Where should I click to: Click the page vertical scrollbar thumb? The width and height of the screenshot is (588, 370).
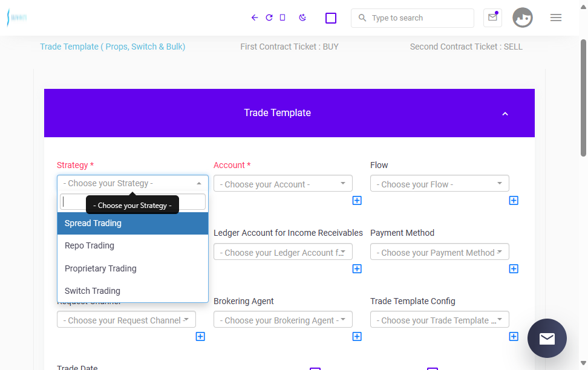click(x=583, y=97)
